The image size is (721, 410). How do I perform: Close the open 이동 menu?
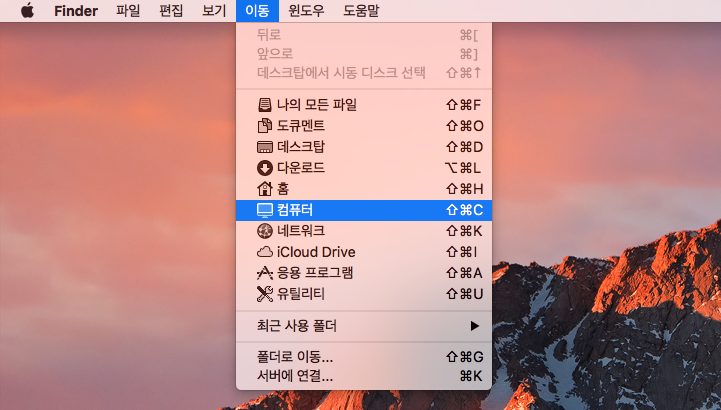click(x=257, y=11)
